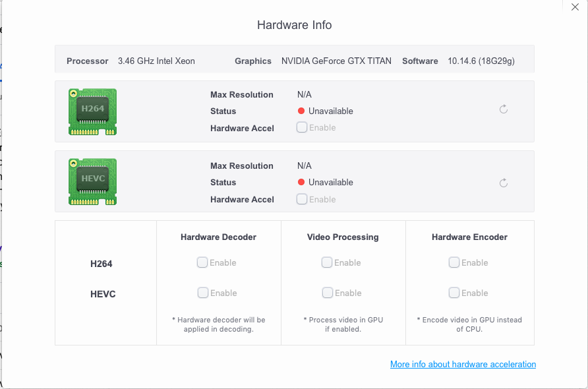588x389 pixels.
Task: Click the Hardware Decoder column header
Action: click(x=219, y=237)
